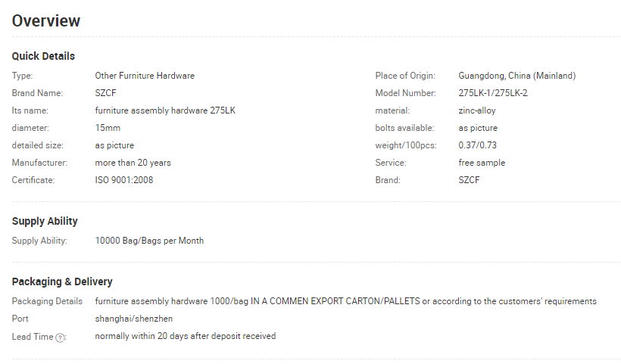Click the Packaging & Delivery heading
Viewport: 621px width, 364px height.
coord(62,282)
